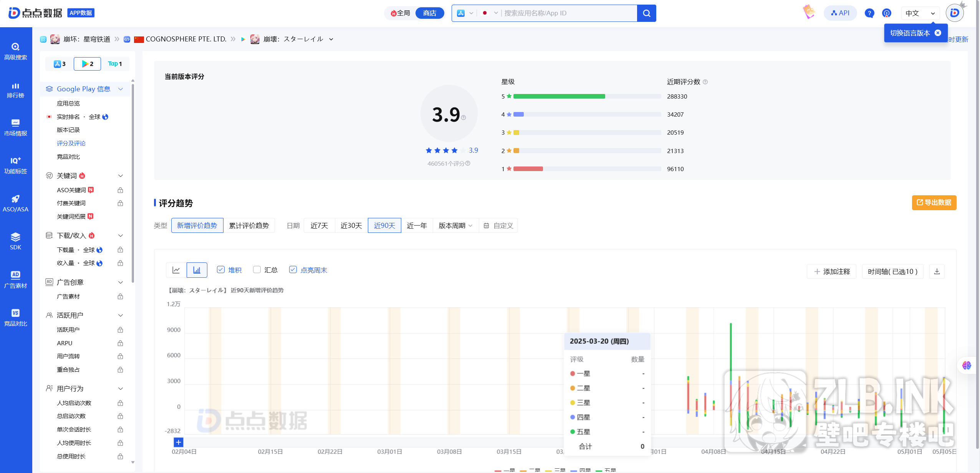Select 新增评价趋势 type option

pos(197,226)
